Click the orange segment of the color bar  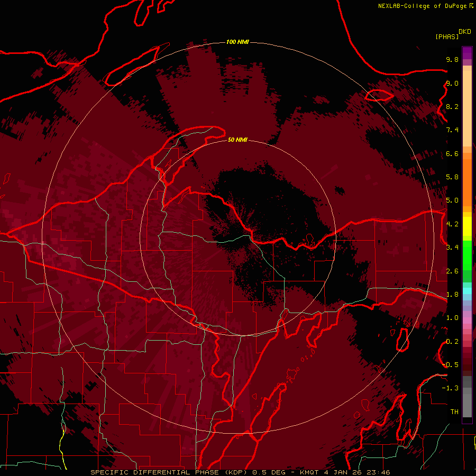point(467,179)
